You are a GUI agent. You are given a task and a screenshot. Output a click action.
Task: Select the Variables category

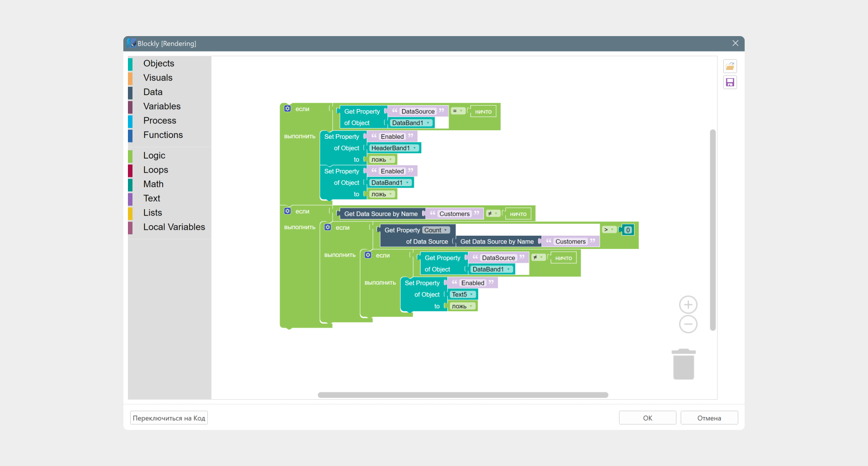click(x=162, y=106)
